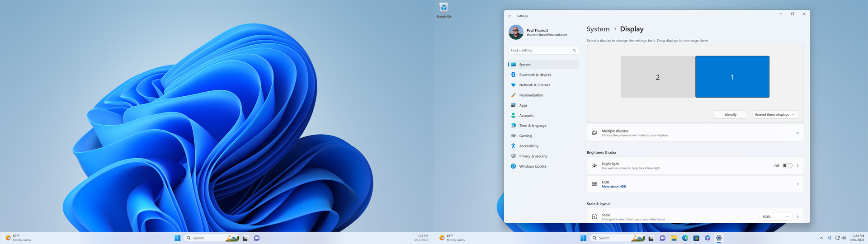Image resolution: width=868 pixels, height=244 pixels.
Task: Open Personalization in the sidebar
Action: 531,95
